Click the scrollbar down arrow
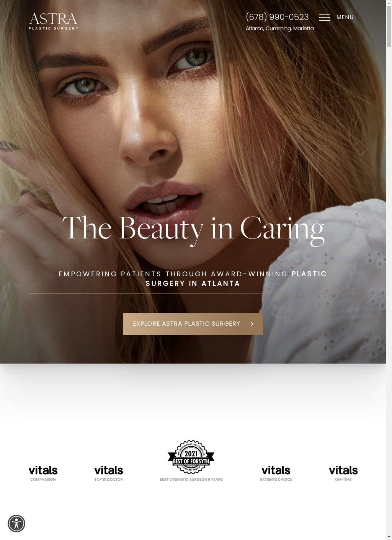This screenshot has width=392, height=540. click(389, 537)
